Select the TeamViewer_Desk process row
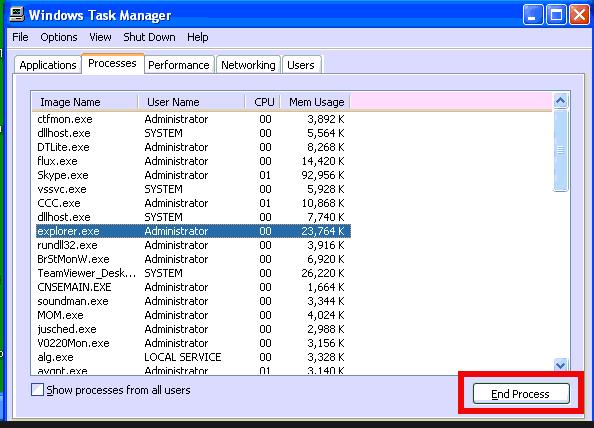 (193, 273)
